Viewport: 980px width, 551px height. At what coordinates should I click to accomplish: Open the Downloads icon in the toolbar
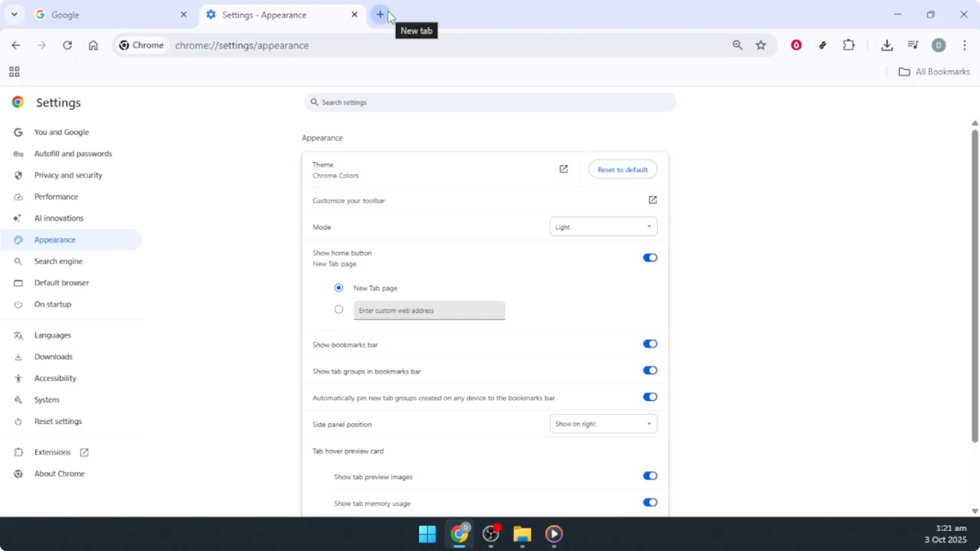(887, 45)
